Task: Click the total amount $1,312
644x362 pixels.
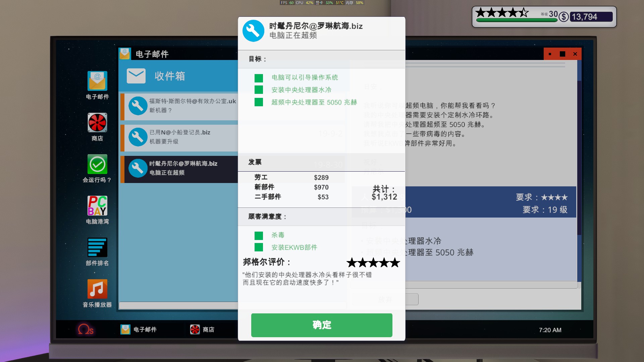Action: pos(384,197)
